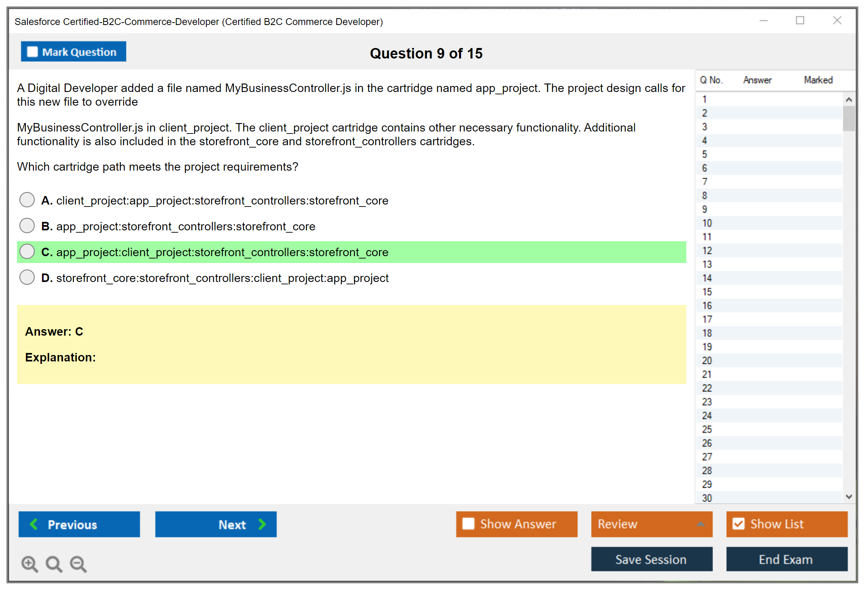Expand the Review dropdown menu

click(700, 524)
